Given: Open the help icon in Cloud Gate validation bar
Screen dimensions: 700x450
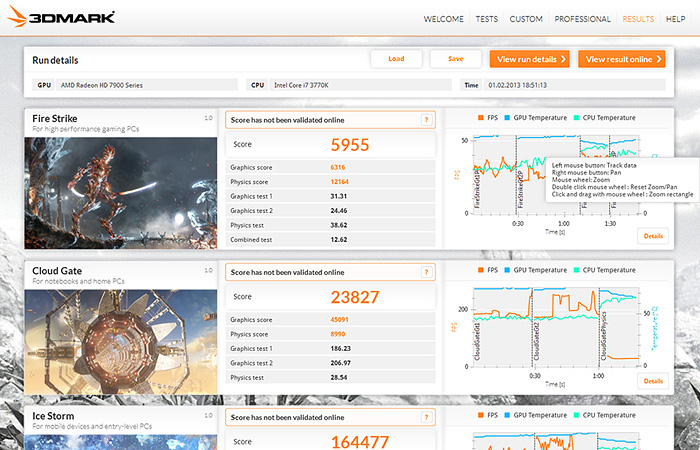Looking at the screenshot, I should click(x=426, y=272).
